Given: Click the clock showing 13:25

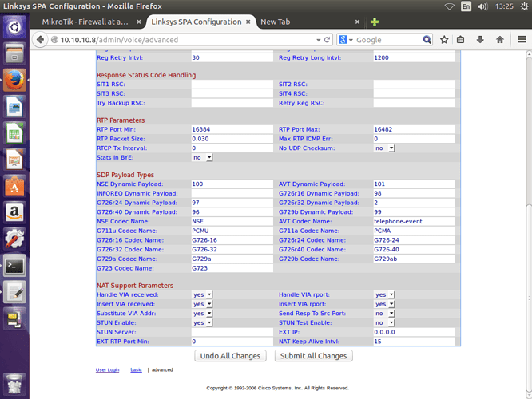Looking at the screenshot, I should pos(504,6).
